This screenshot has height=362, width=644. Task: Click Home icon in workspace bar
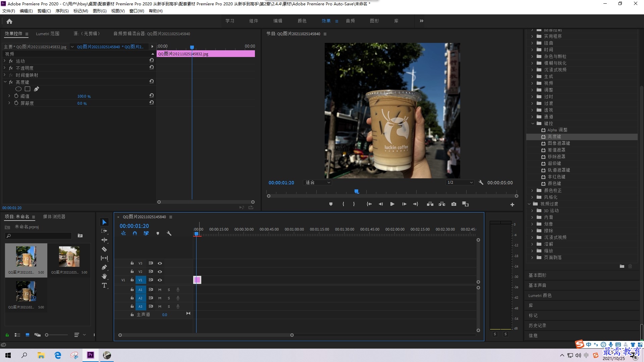click(9, 21)
